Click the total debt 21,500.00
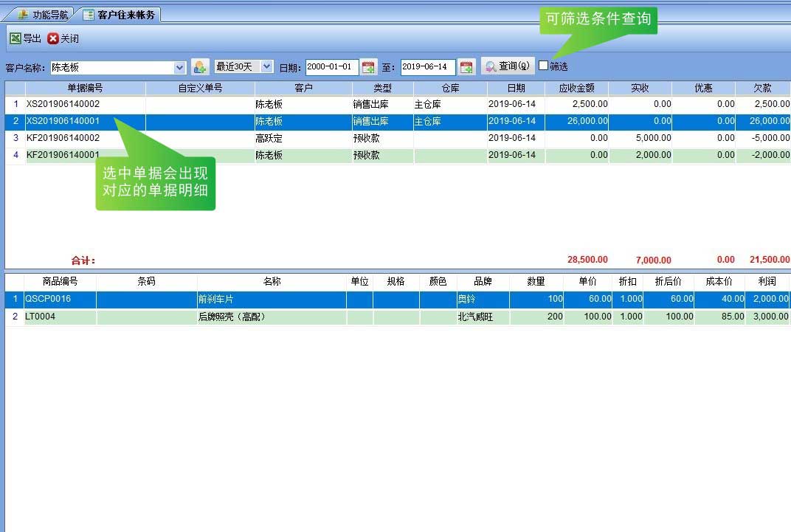Image resolution: width=791 pixels, height=532 pixels. (770, 260)
